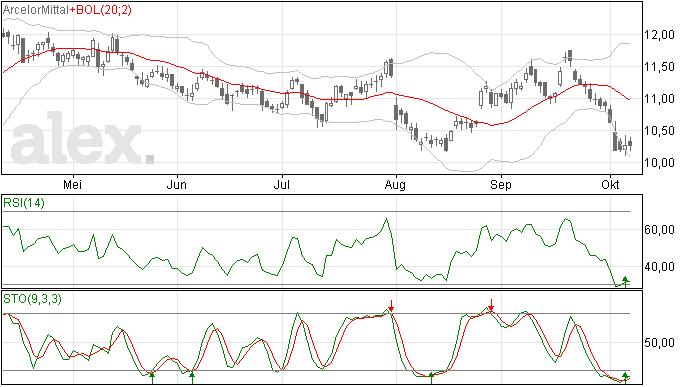The image size is (690, 387).
Task: Click the BOL(20;2) indicator label
Action: coord(104,10)
